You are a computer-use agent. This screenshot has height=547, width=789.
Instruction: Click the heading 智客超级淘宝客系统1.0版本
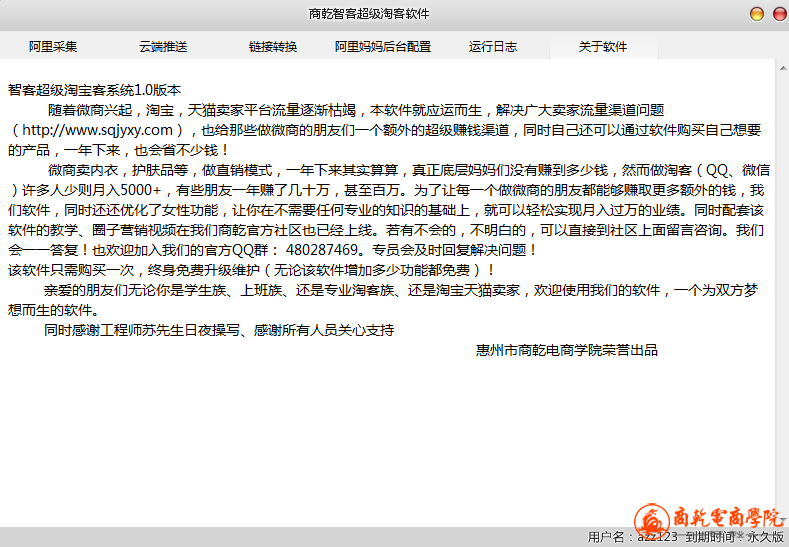coord(94,90)
